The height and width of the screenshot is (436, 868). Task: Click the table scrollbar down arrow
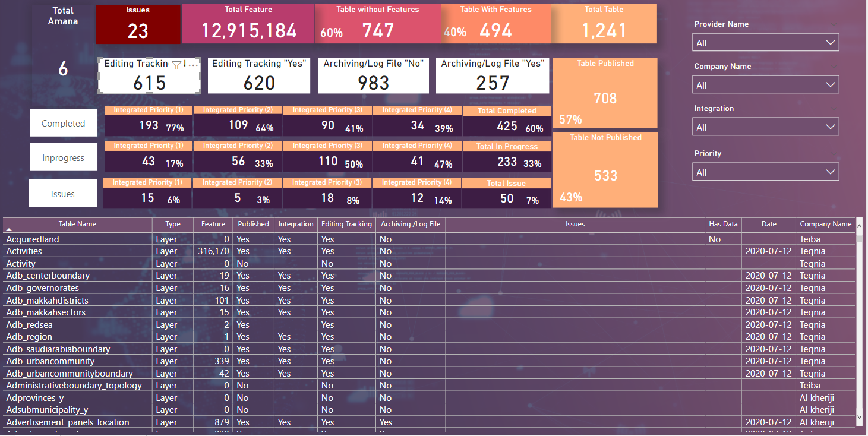859,419
